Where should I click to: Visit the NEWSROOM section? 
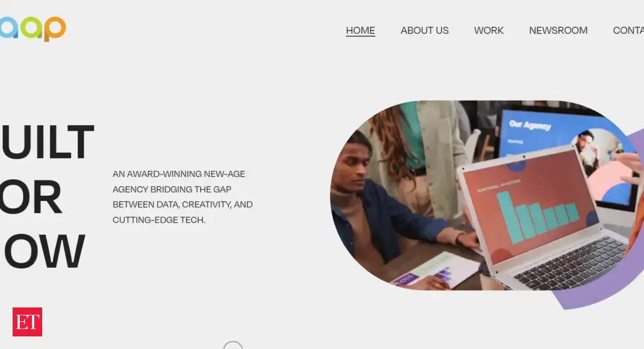coord(558,30)
